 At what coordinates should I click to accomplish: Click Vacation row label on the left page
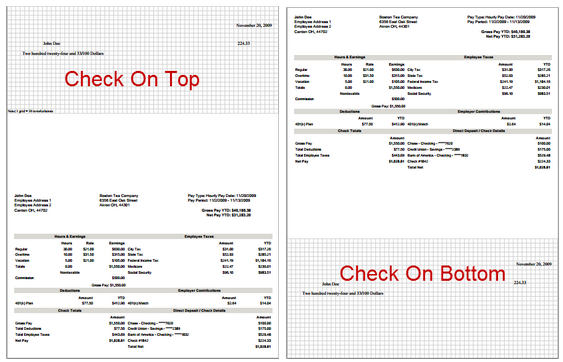(x=22, y=260)
